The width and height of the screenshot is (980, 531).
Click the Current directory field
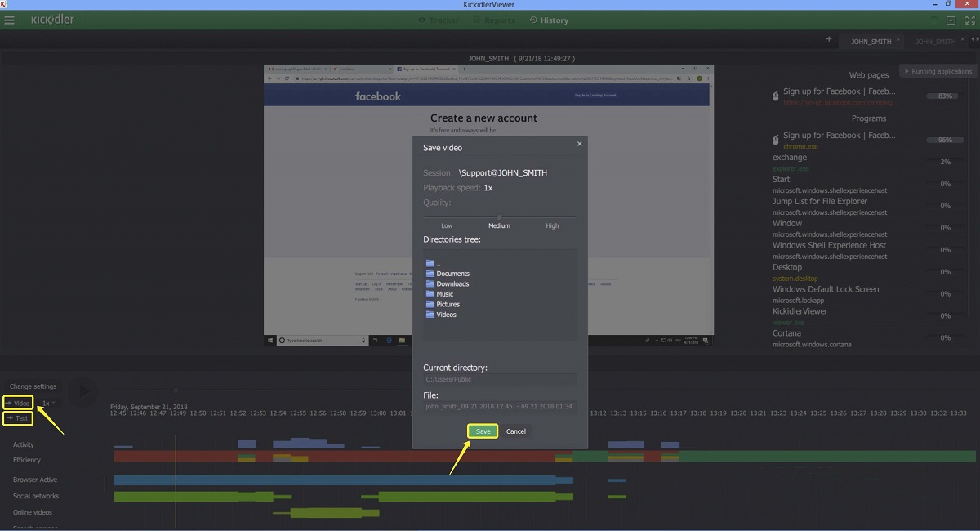pos(500,379)
